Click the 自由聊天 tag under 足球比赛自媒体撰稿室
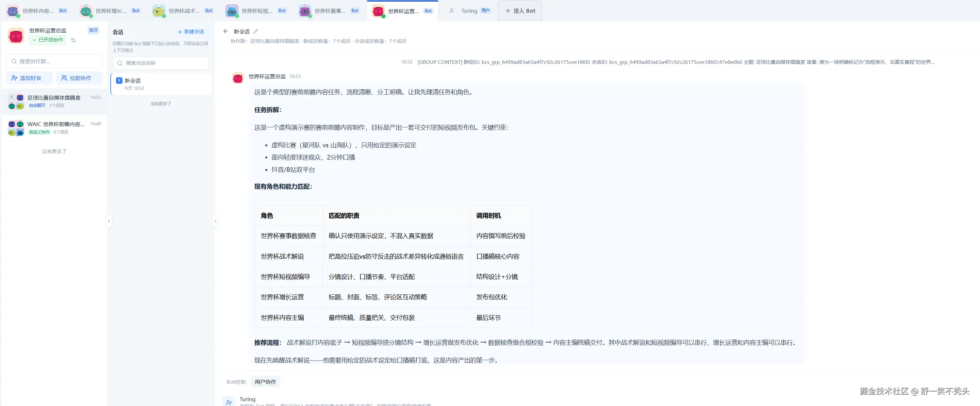980x406 pixels. (x=37, y=106)
